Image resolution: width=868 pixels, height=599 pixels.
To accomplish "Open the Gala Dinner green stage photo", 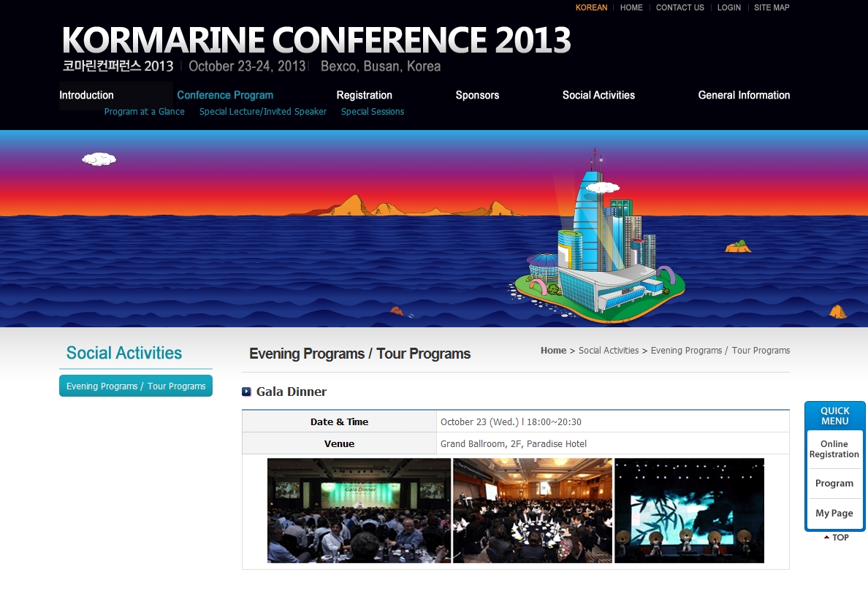I will [359, 511].
